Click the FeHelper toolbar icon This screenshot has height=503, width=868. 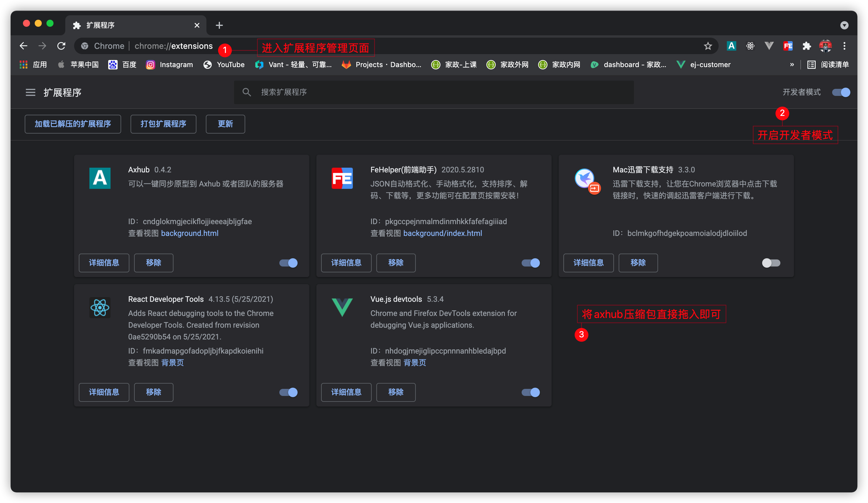coord(788,46)
